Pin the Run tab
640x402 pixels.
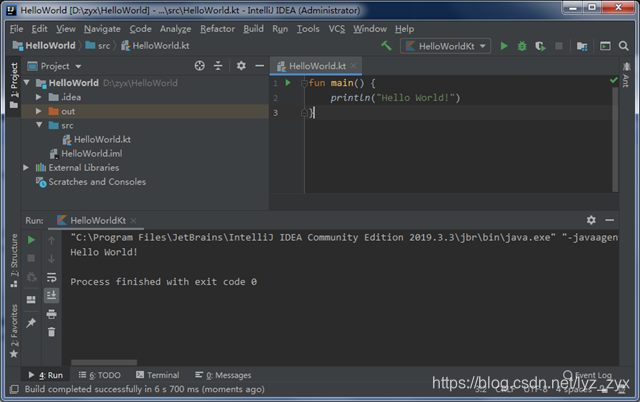[31, 323]
